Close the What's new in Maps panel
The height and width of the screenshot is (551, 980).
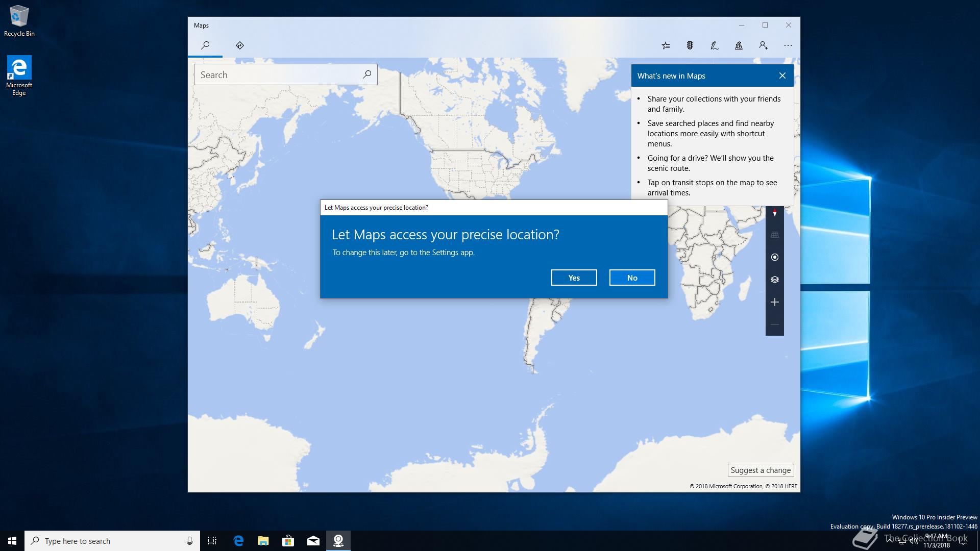point(782,76)
